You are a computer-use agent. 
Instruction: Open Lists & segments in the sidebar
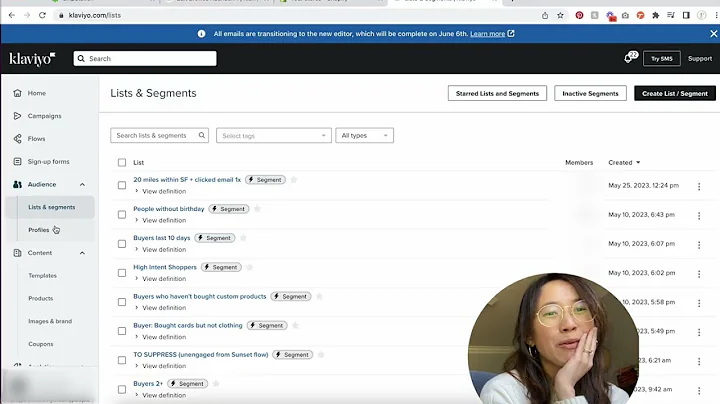51,207
